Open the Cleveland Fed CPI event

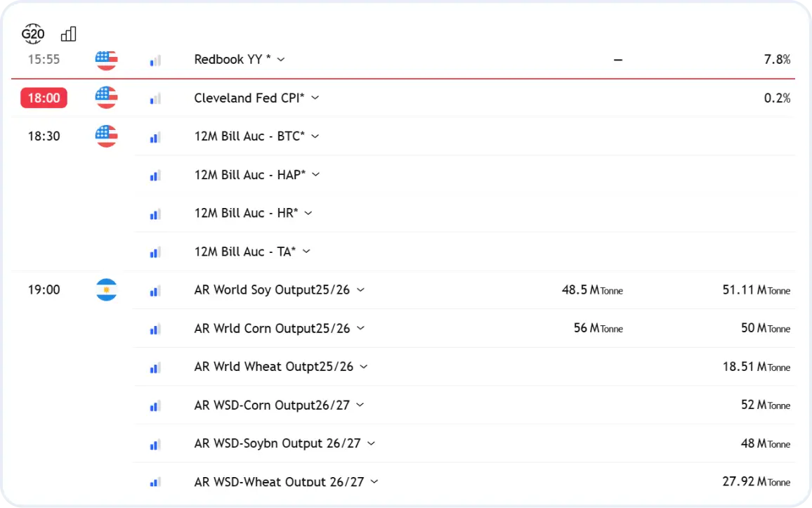[249, 98]
